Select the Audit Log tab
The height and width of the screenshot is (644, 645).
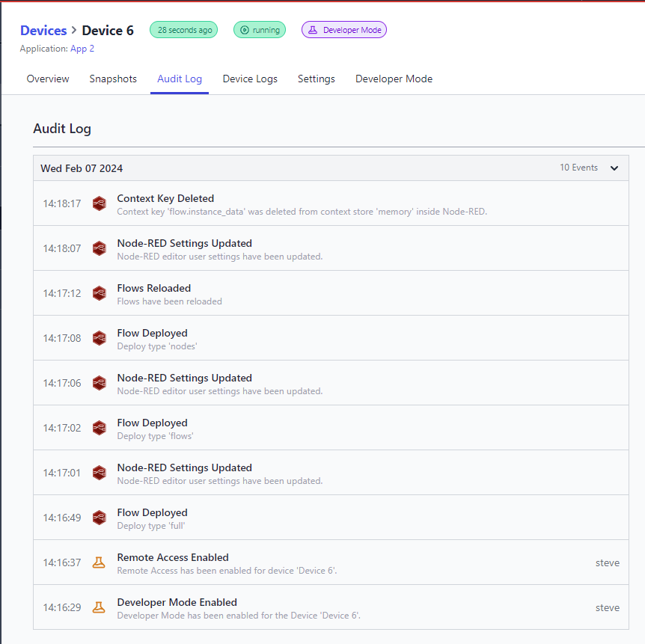click(180, 79)
